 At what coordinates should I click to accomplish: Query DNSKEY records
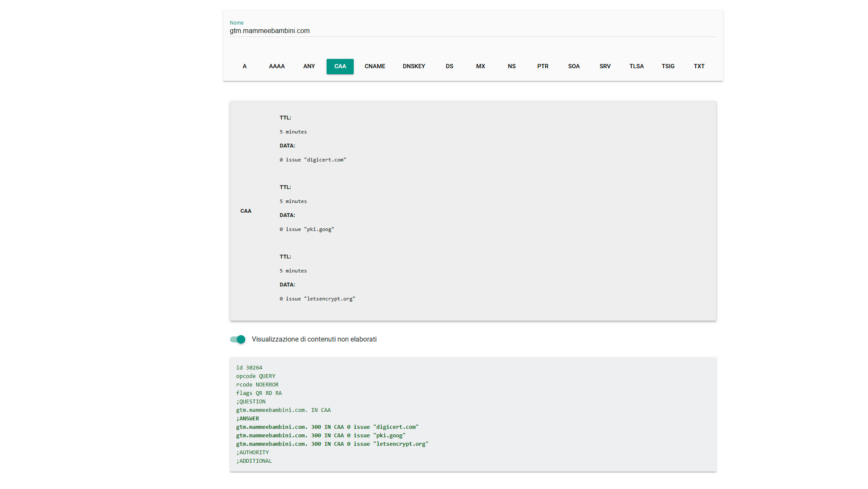[x=413, y=67]
